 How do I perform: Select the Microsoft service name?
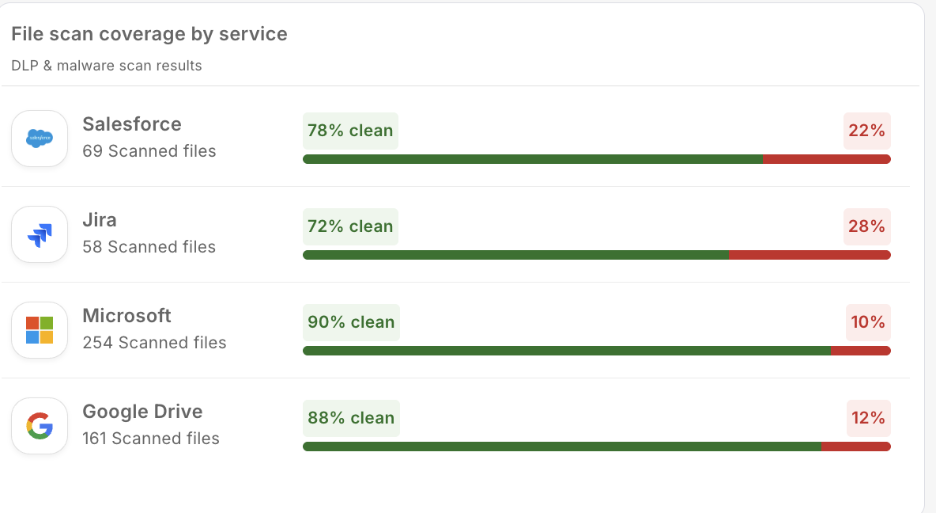pyautogui.click(x=127, y=316)
